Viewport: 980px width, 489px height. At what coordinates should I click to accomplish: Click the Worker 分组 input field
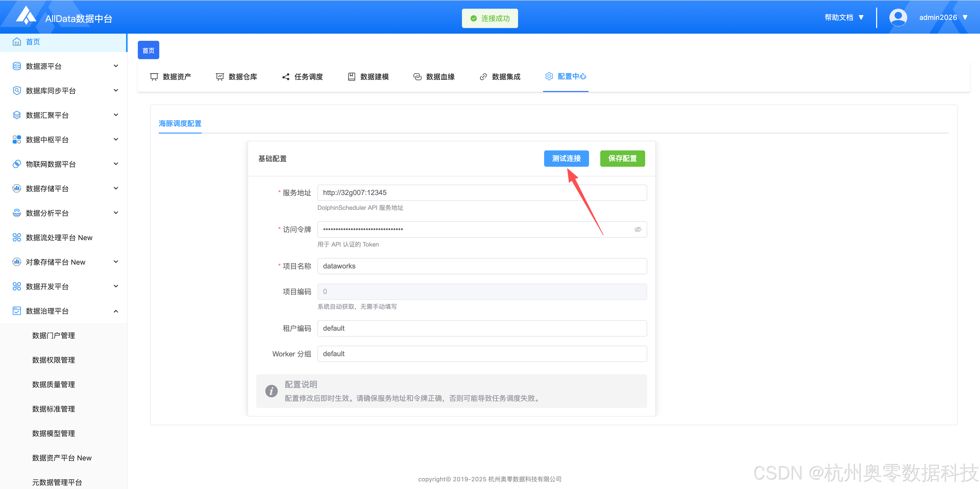482,354
